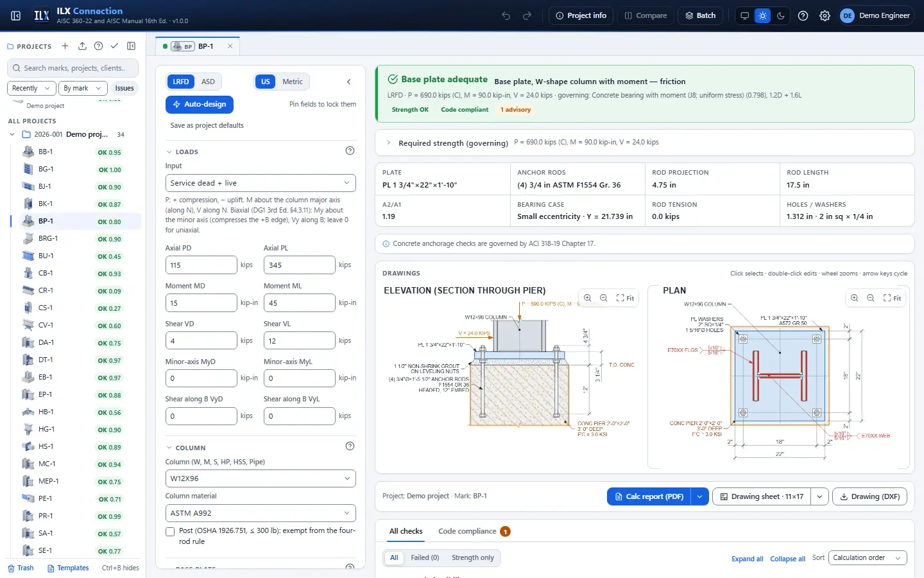
Task: Open the W12X96 column dropdown
Action: [261, 478]
